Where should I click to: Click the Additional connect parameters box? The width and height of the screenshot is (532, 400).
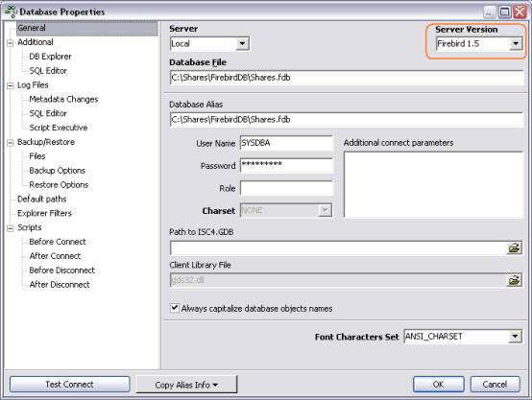click(433, 184)
